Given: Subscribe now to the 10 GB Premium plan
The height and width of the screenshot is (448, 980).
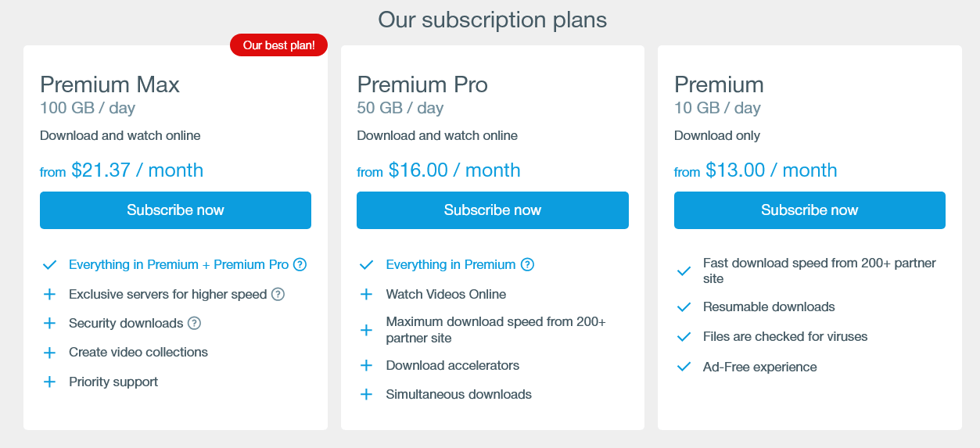Looking at the screenshot, I should point(809,210).
